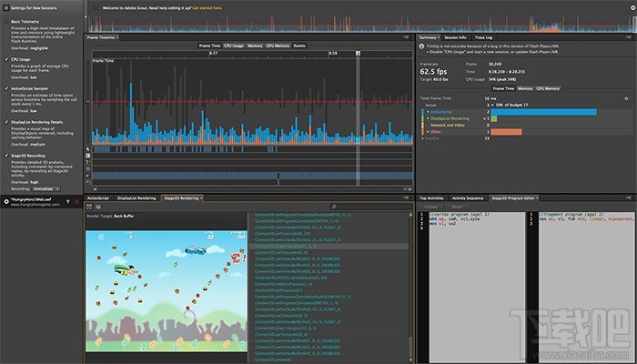Viewport: 637px width, 364px height.
Task: Click the left scroll arrow under Frame Timeline
Action: point(95,189)
